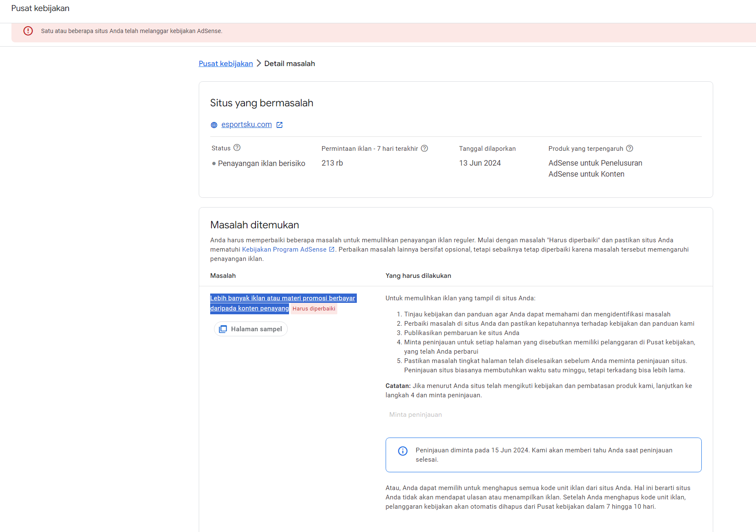Screen dimensions: 756x532
Task: Click 'AdSense untuk Konten' product text
Action: 586,174
